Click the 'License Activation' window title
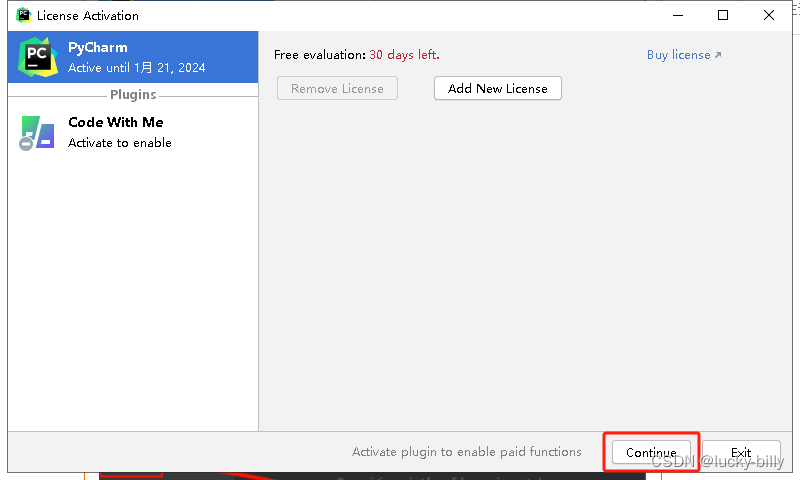Screen dimensions: 800x480 coord(88,16)
